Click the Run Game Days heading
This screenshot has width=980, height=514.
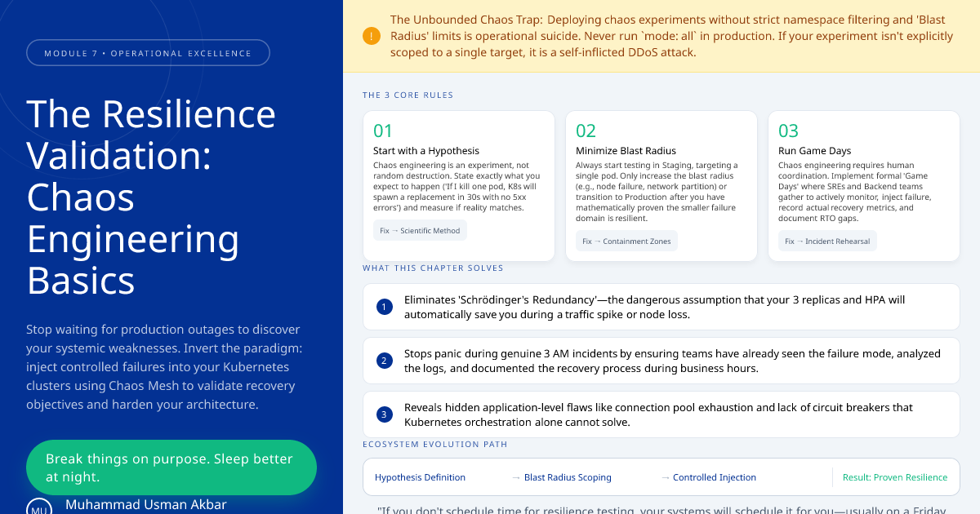[x=814, y=151]
